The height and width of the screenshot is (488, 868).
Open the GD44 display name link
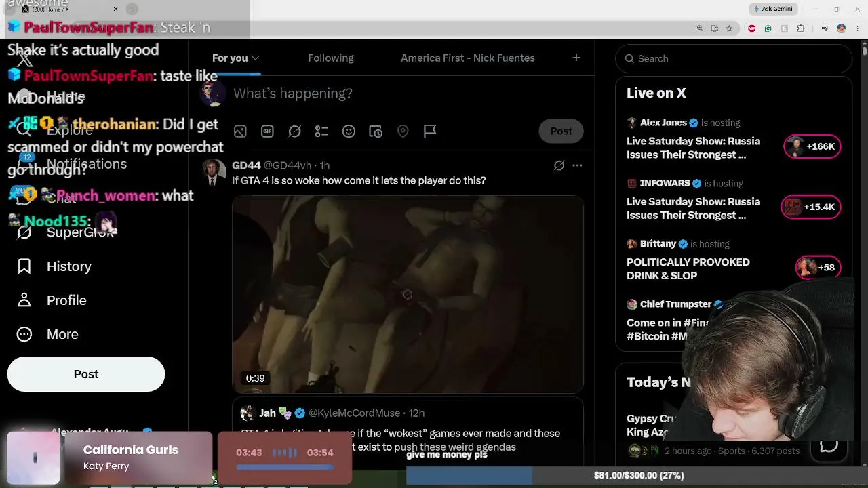[x=246, y=165]
